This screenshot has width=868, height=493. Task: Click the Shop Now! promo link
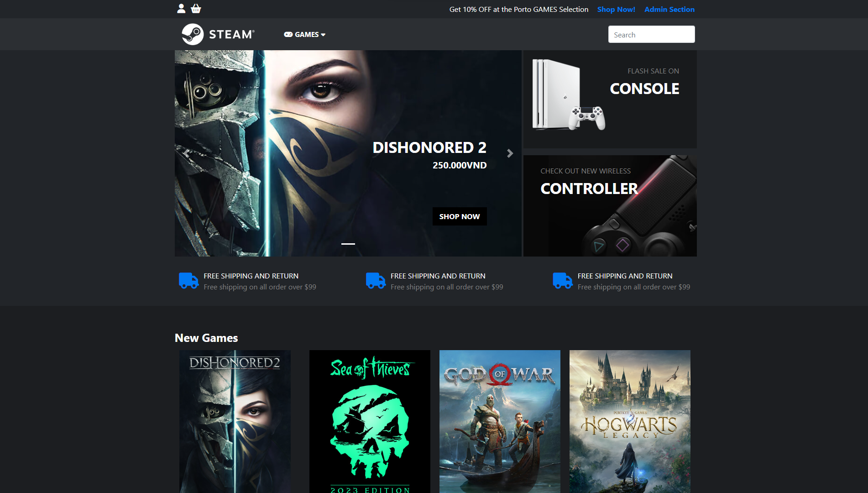click(616, 10)
